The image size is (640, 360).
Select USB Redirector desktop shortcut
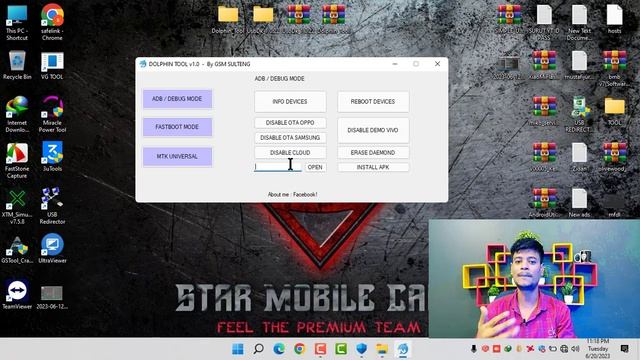(x=52, y=206)
